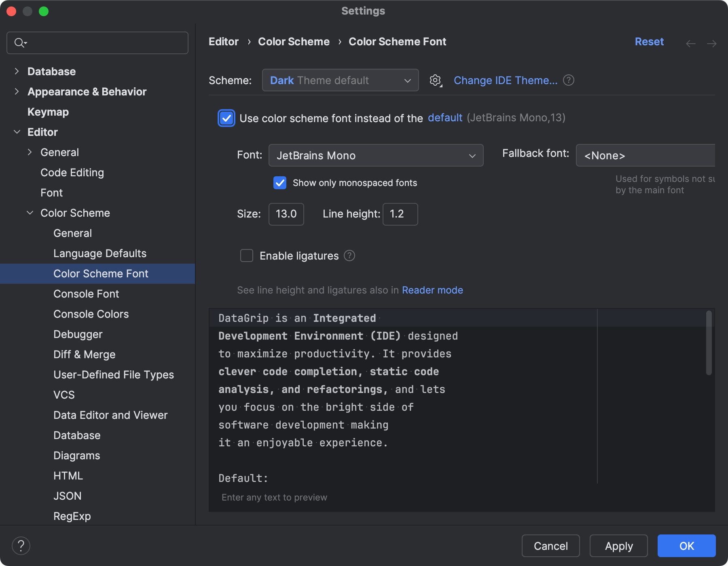This screenshot has width=728, height=566.
Task: Click the font Size input field
Action: point(286,214)
